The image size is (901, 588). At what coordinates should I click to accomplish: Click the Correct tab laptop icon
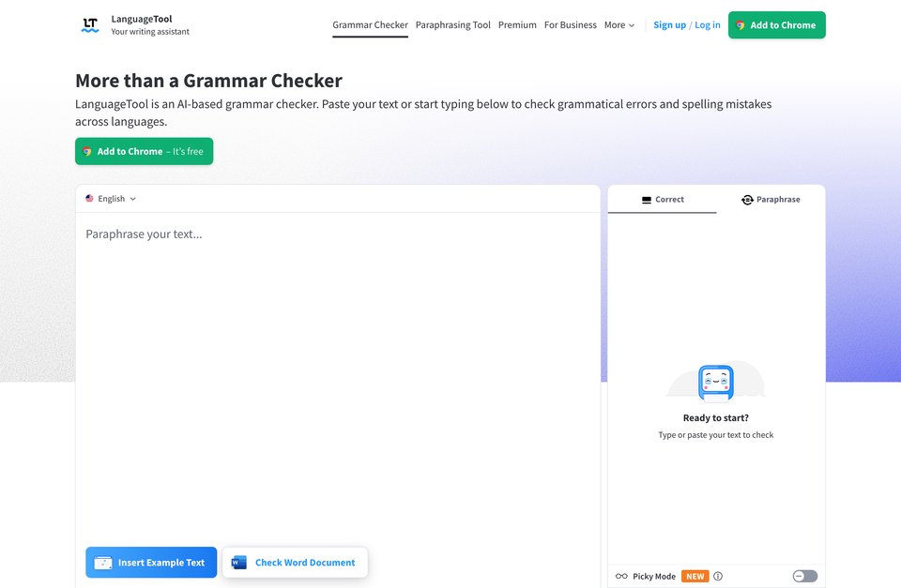(x=647, y=200)
